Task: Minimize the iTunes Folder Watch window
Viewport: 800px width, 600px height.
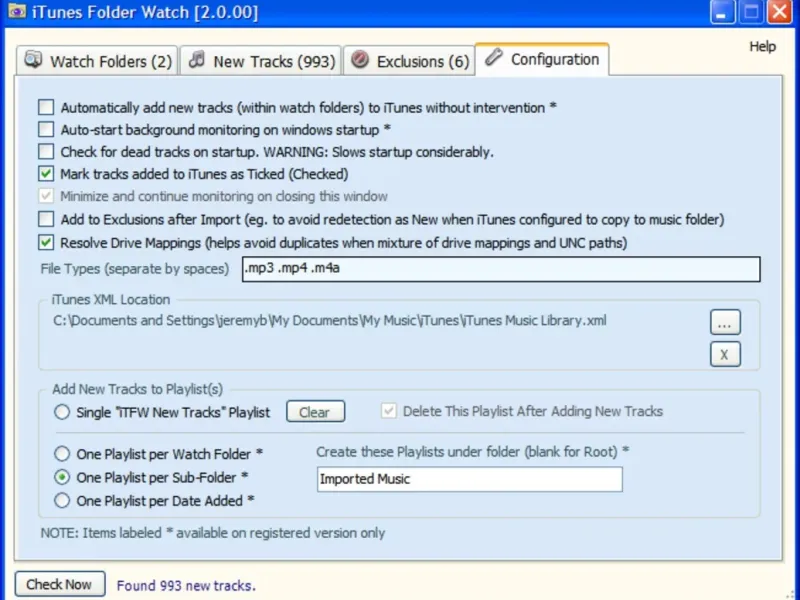Action: click(722, 11)
